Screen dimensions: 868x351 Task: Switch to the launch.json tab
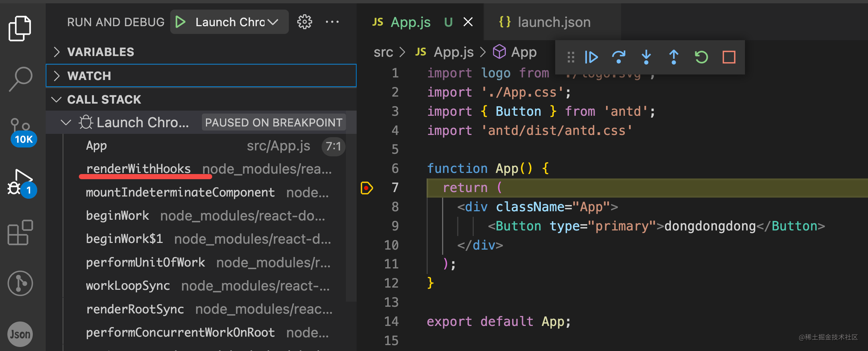[554, 22]
